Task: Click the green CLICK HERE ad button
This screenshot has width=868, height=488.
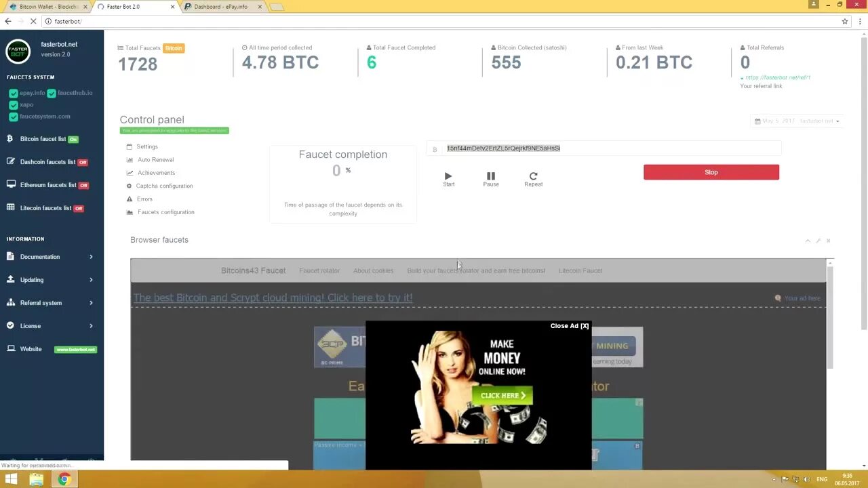Action: click(502, 396)
